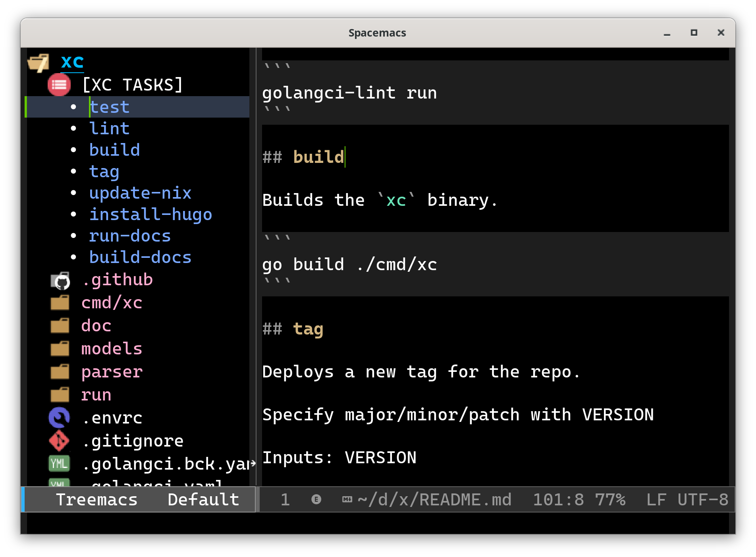756x557 pixels.
Task: Select the build task entry
Action: 115,150
